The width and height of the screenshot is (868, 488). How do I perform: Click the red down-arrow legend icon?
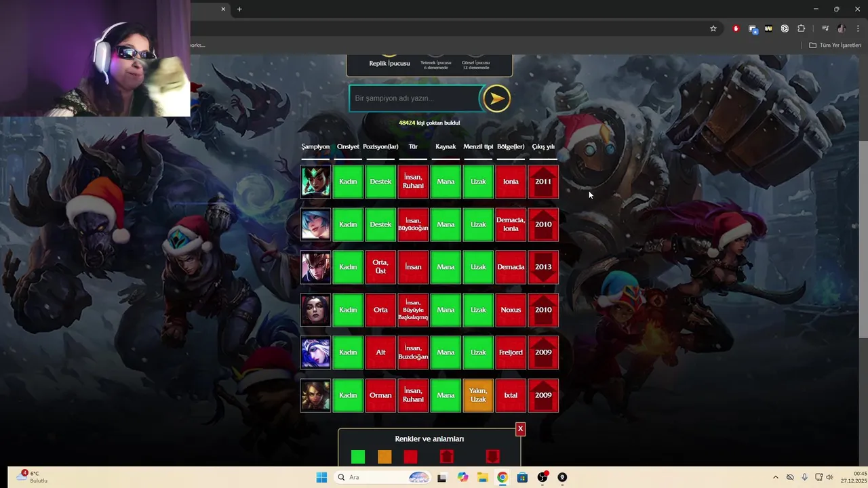(492, 457)
